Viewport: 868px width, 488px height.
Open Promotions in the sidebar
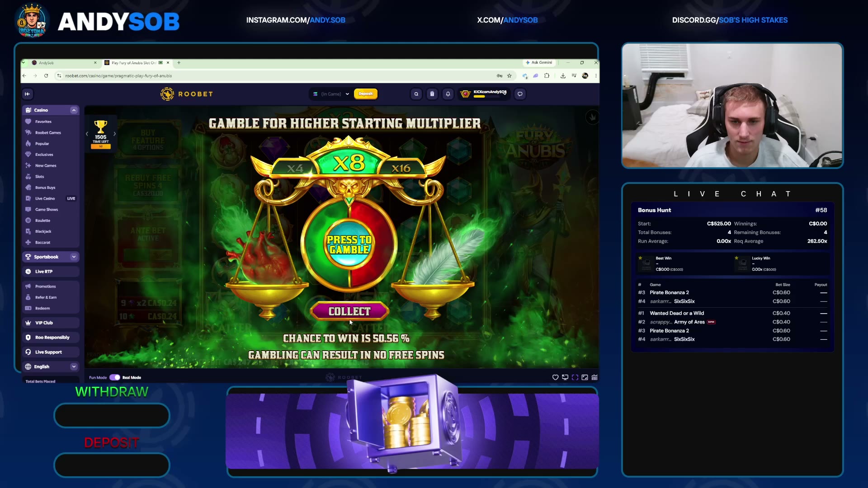click(x=46, y=286)
